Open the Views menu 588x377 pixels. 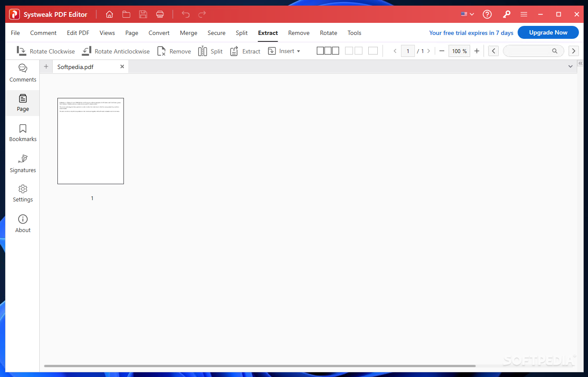(107, 33)
